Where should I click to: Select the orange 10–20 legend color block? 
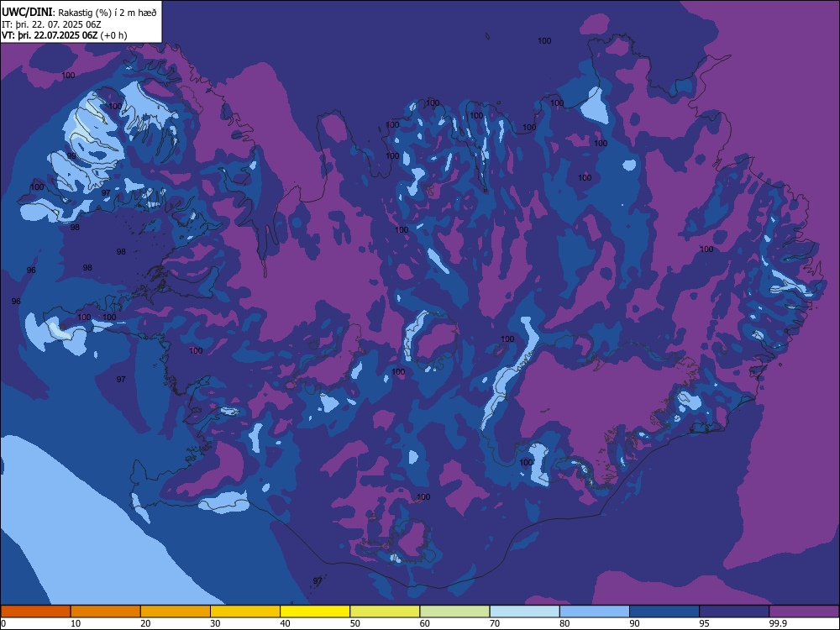(106, 612)
